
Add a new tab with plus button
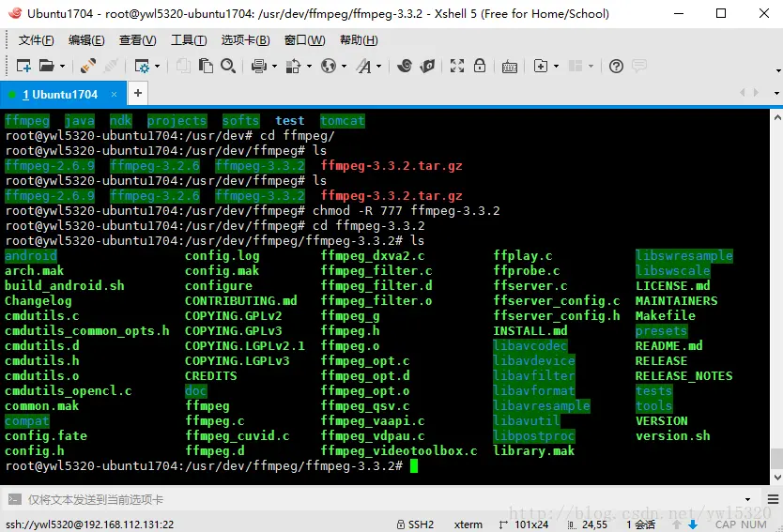point(138,93)
